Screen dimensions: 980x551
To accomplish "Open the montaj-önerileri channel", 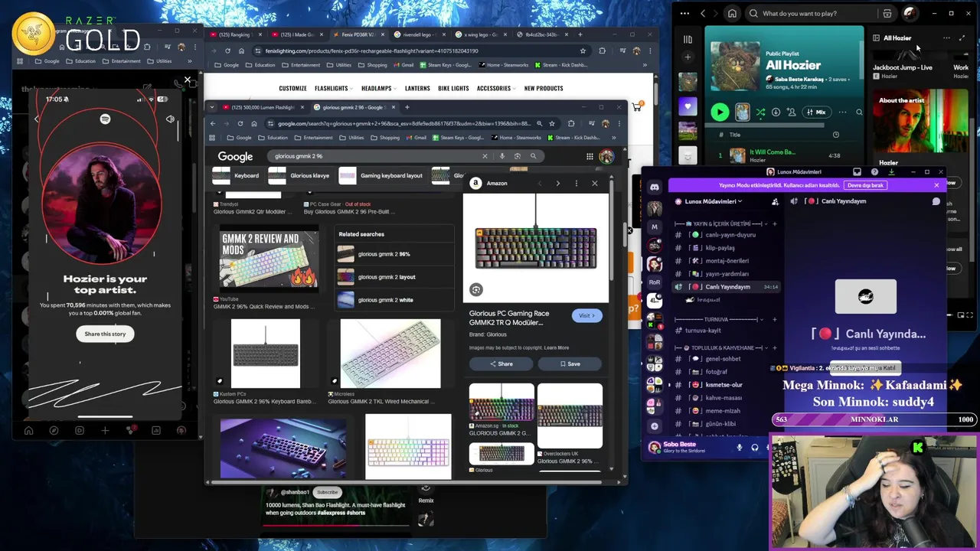I will 727,261.
